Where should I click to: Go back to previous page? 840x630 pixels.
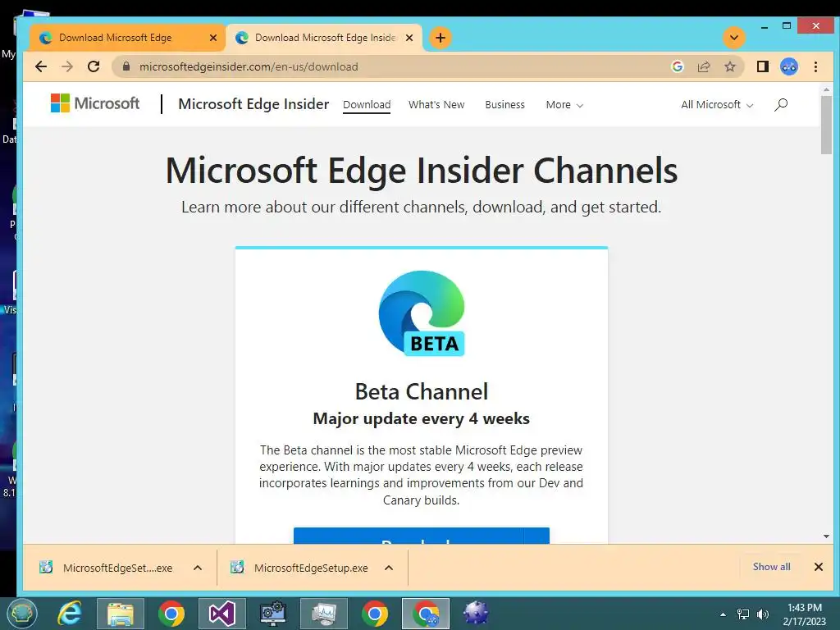click(x=41, y=66)
